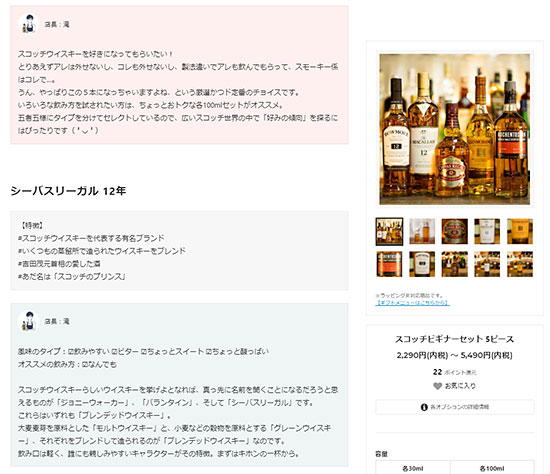Screen dimensions: 550x474
Task: Click the オススメの飲み方 recommendation line
Action: point(67,364)
